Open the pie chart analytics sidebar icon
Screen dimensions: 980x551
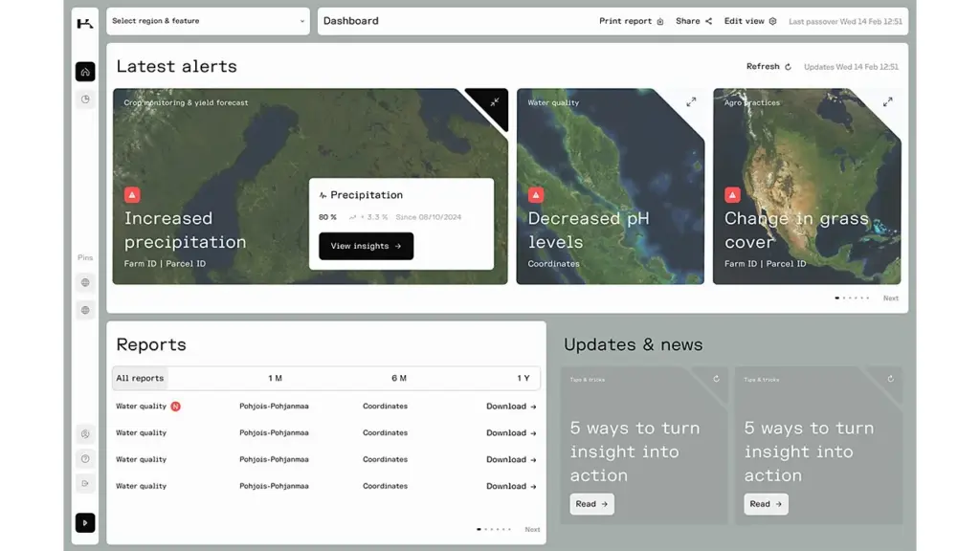tap(85, 99)
